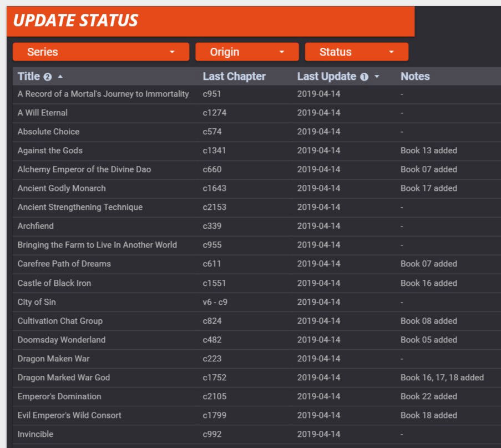The height and width of the screenshot is (448, 501).
Task: Select the Invincible title
Action: pos(35,434)
